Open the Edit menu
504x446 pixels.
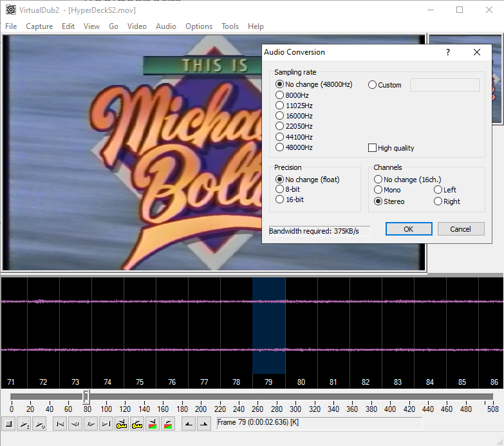(68, 26)
